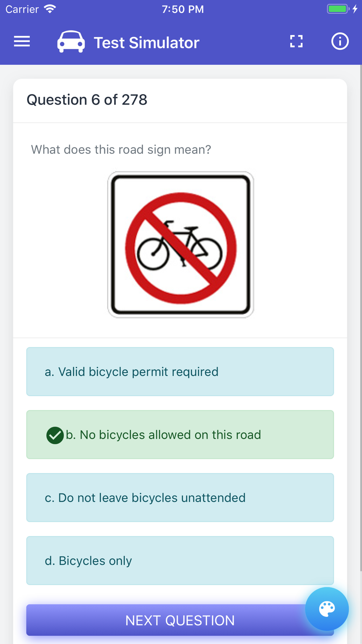This screenshot has height=644, width=362.
Task: Tap the Carrier label in status bar
Action: pyautogui.click(x=22, y=9)
